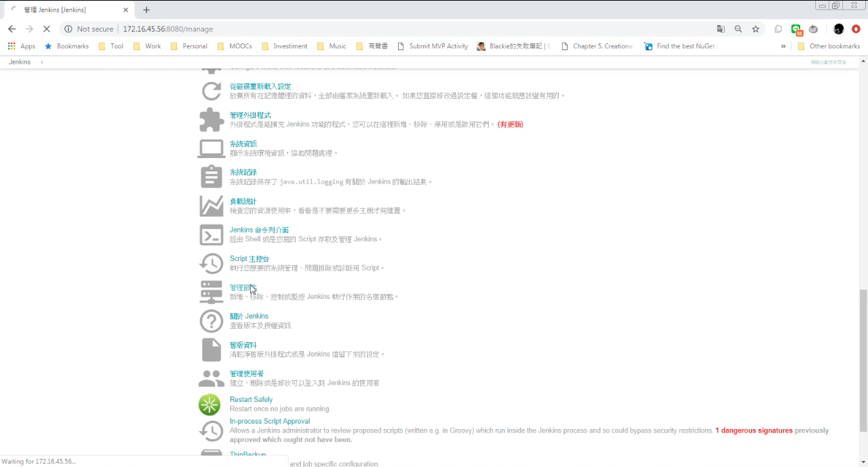The height and width of the screenshot is (467, 868).
Task: Stop page loading with the X button
Action: click(46, 29)
